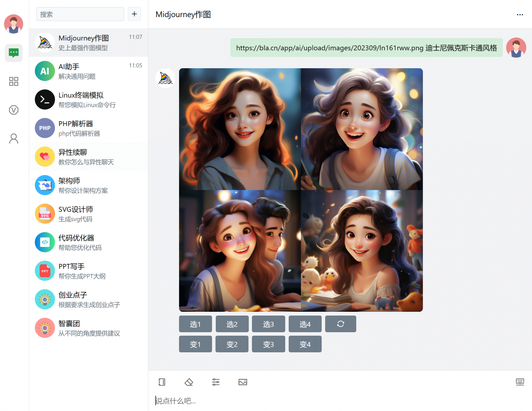Click the 帮您模拟Linux命令行 subtitle
Screen dimensions: 532x411
[x=87, y=105]
